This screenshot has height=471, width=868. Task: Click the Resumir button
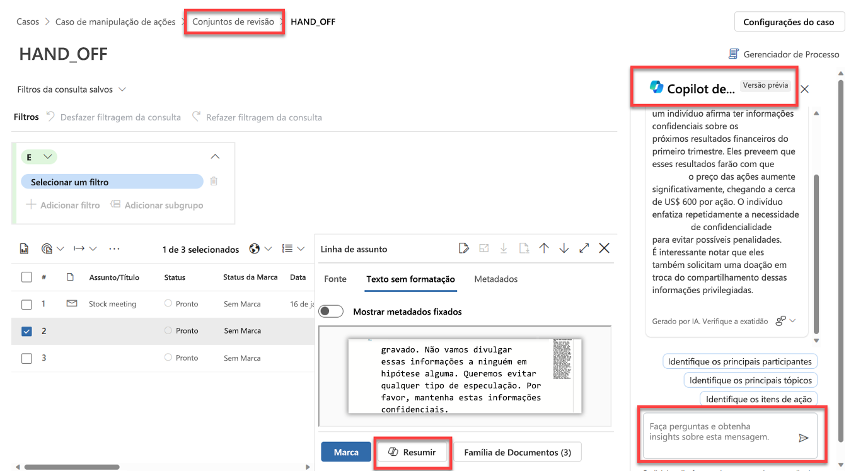tap(413, 452)
